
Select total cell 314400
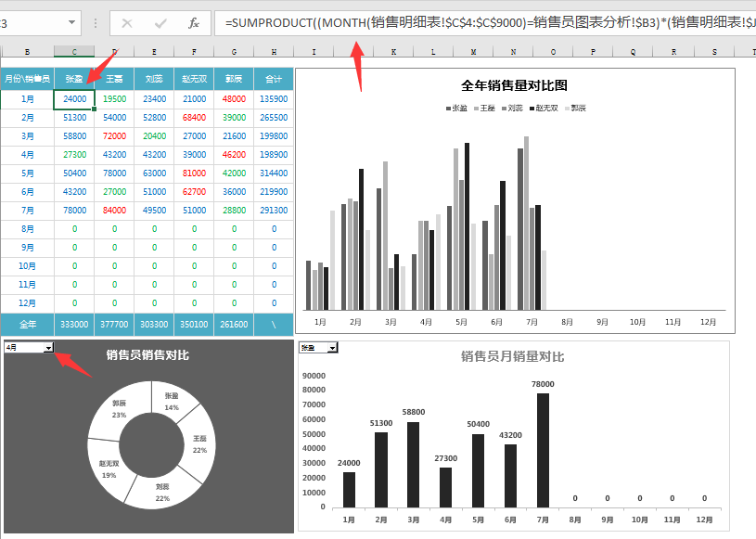[274, 173]
